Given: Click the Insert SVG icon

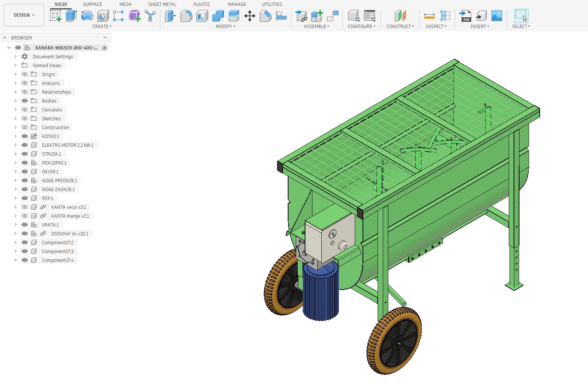Looking at the screenshot, I should (x=465, y=16).
